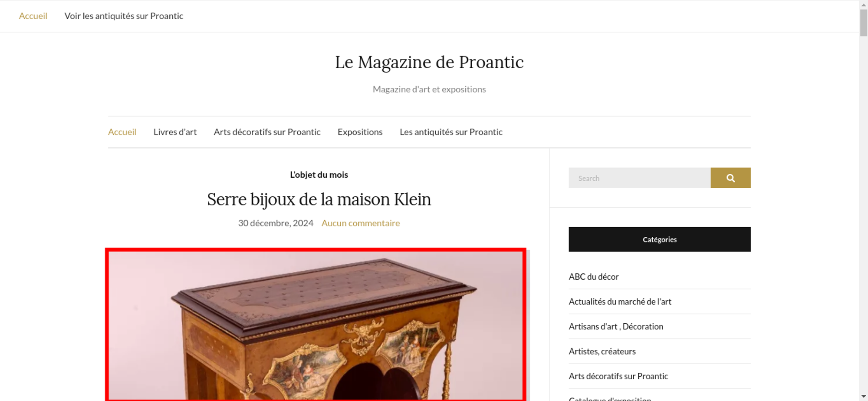Click the magnifying glass search button

(730, 178)
